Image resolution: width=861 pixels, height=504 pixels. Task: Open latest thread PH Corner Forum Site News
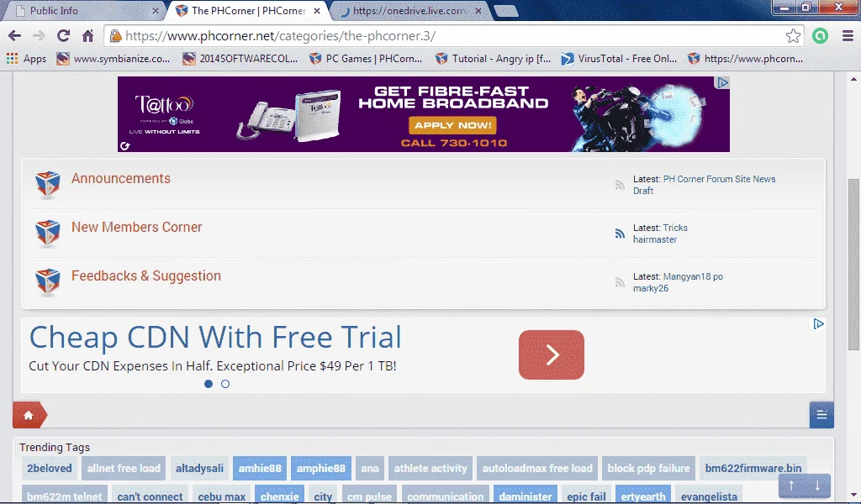[x=720, y=179]
